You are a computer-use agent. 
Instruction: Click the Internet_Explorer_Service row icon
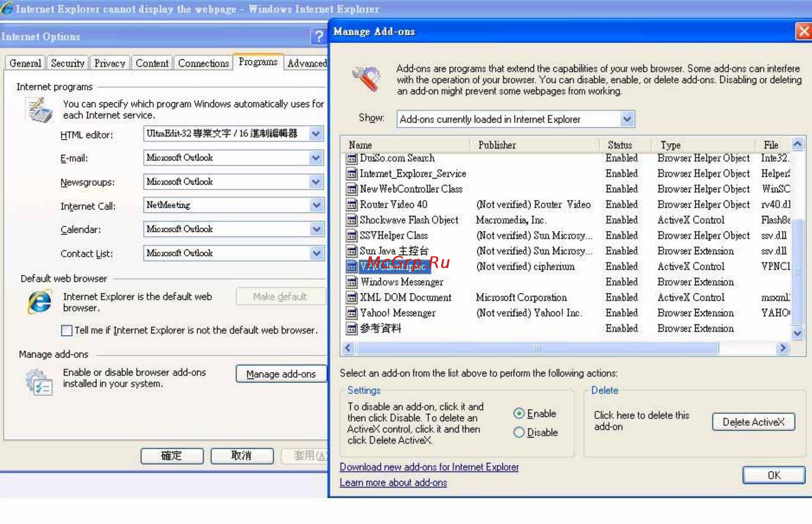pos(351,174)
